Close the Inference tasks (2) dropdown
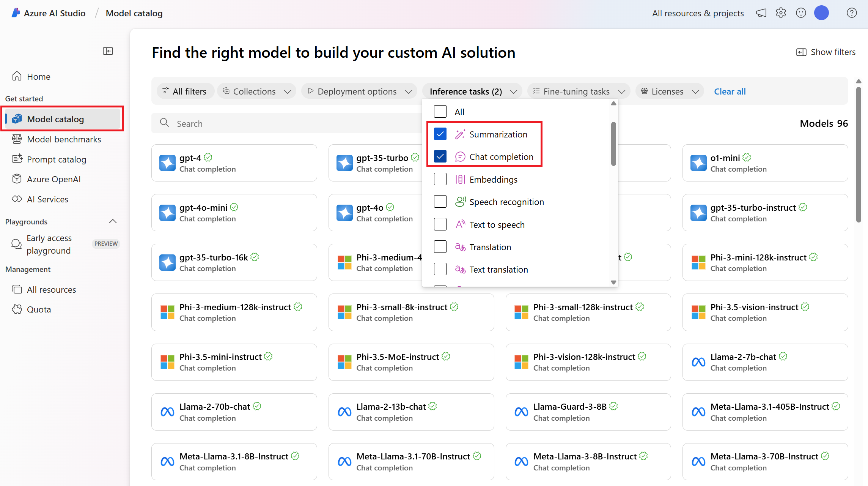Viewport: 868px width, 486px height. [472, 91]
